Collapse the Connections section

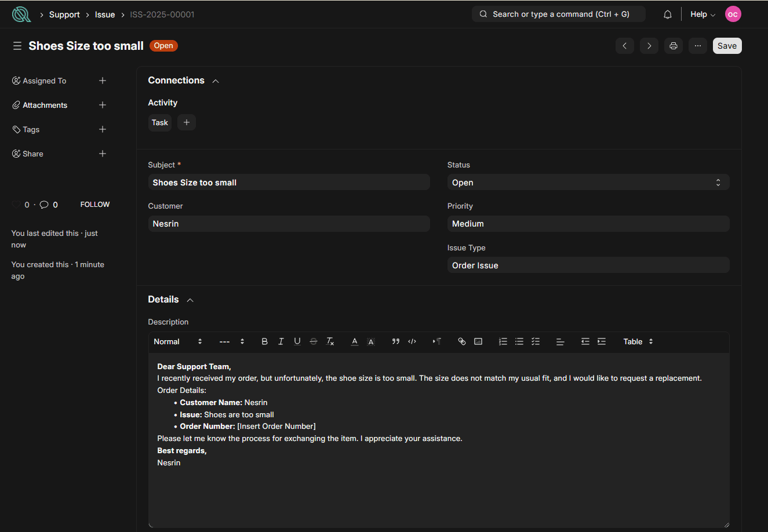216,81
